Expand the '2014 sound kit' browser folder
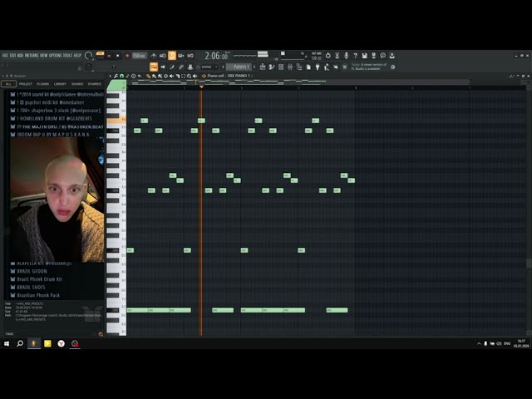Image resolution: width=532 pixels, height=399 pixels. 57,94
